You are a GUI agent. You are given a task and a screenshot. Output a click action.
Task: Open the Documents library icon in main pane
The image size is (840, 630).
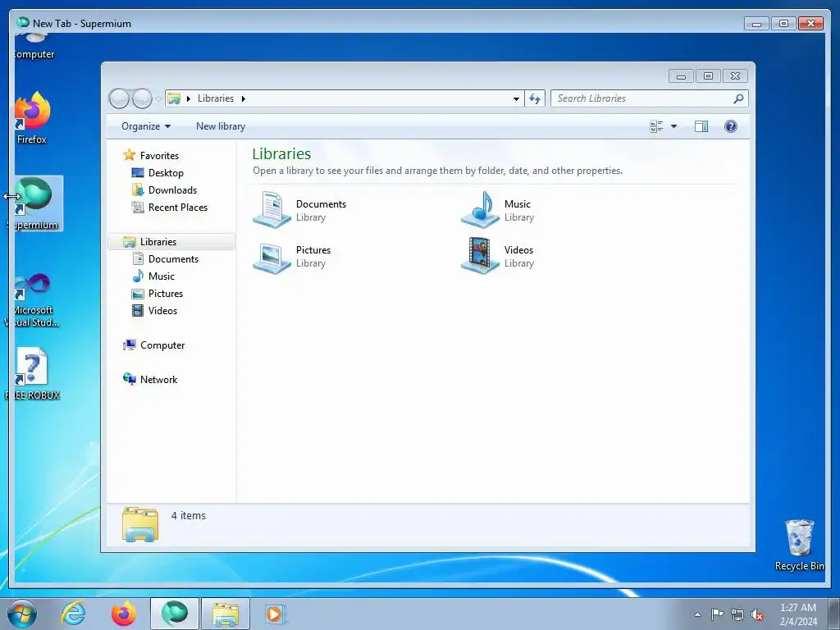[272, 209]
